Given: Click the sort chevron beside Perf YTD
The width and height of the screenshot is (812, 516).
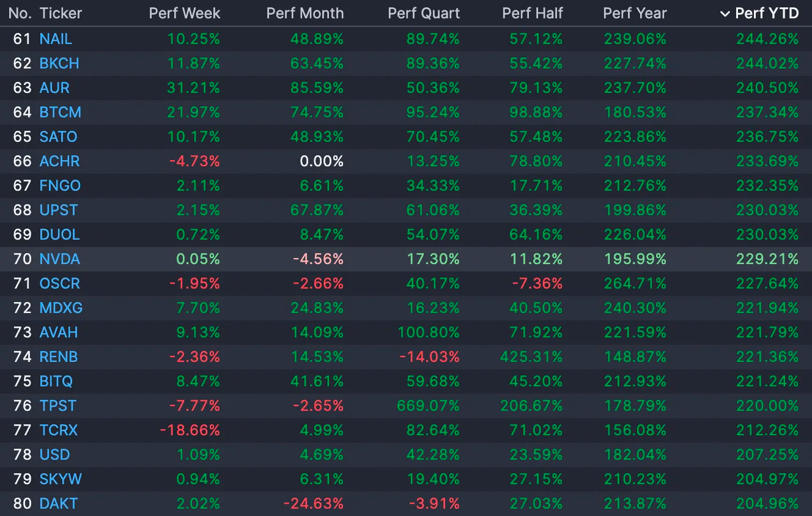Looking at the screenshot, I should coord(725,14).
